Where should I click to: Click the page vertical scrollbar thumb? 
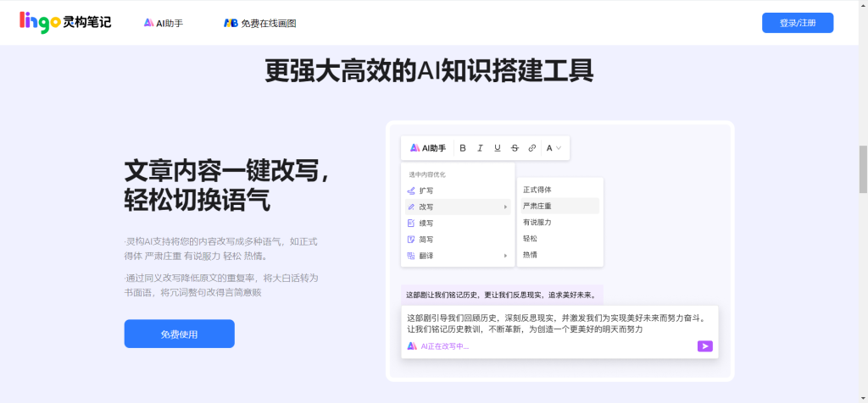pyautogui.click(x=863, y=168)
